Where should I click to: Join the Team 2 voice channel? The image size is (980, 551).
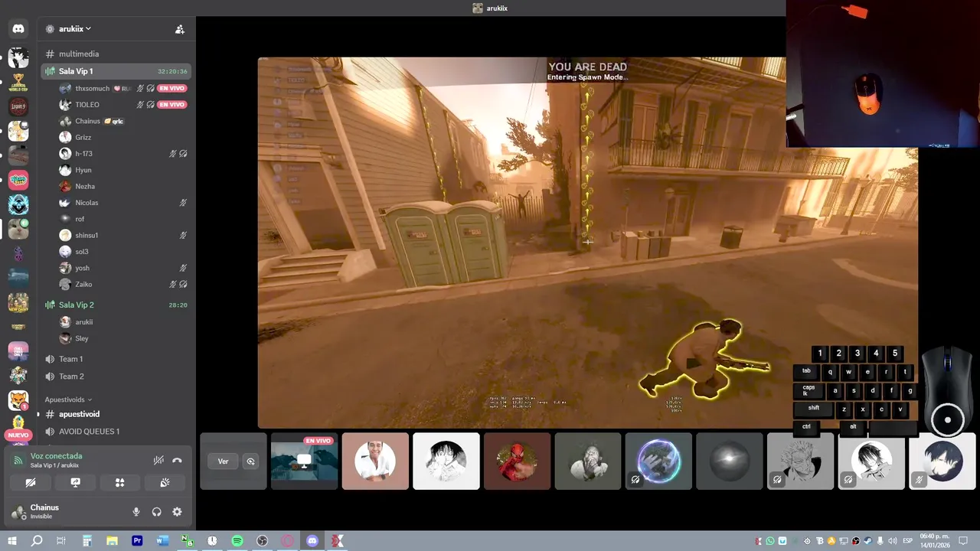116,377
